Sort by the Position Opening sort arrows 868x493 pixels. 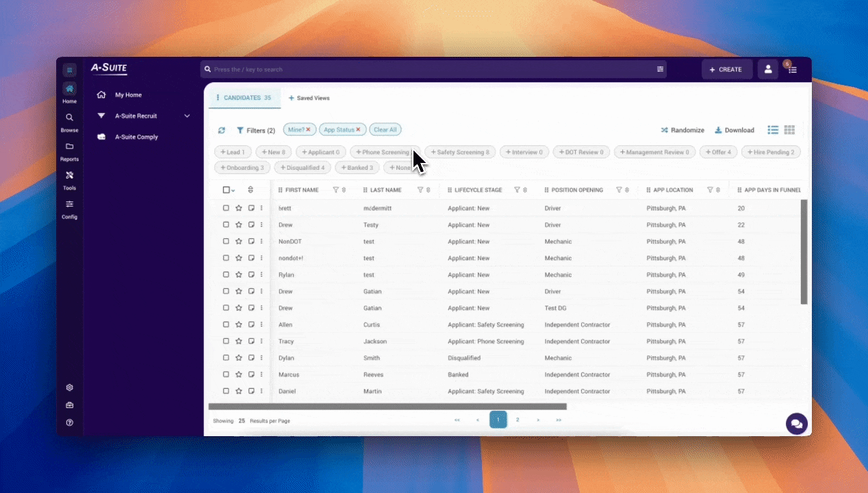[628, 190]
